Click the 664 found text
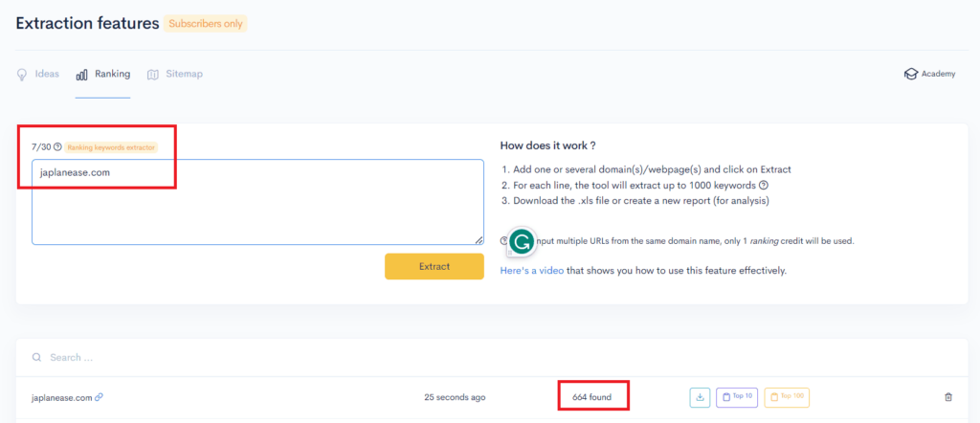The width and height of the screenshot is (980, 423). (x=591, y=397)
